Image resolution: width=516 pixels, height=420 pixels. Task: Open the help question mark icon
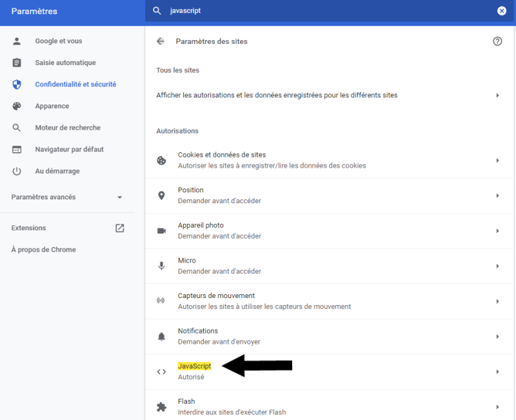(497, 41)
